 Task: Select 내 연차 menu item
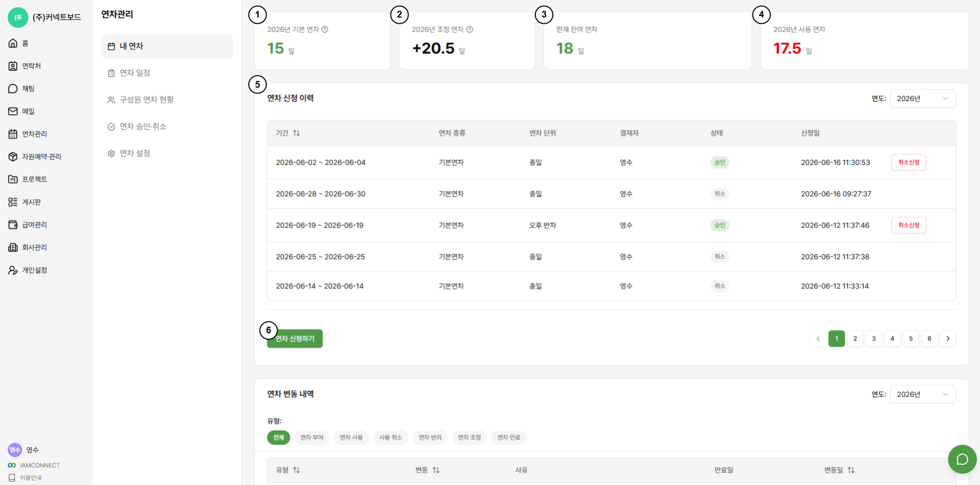click(x=167, y=46)
